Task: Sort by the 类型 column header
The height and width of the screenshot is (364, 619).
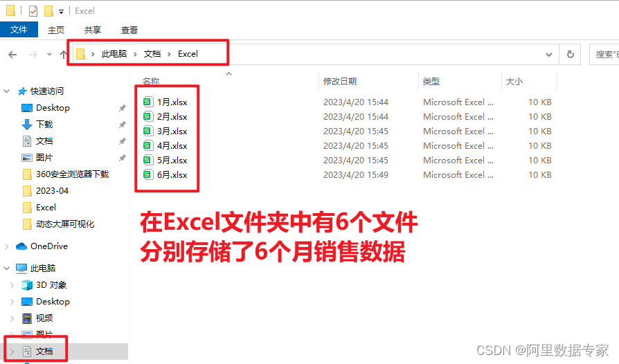Action: point(431,81)
